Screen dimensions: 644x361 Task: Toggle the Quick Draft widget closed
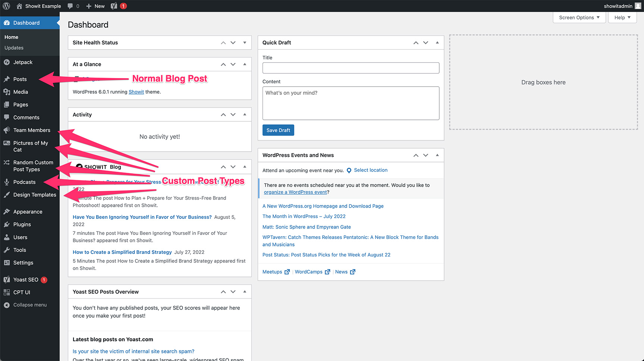[437, 42]
